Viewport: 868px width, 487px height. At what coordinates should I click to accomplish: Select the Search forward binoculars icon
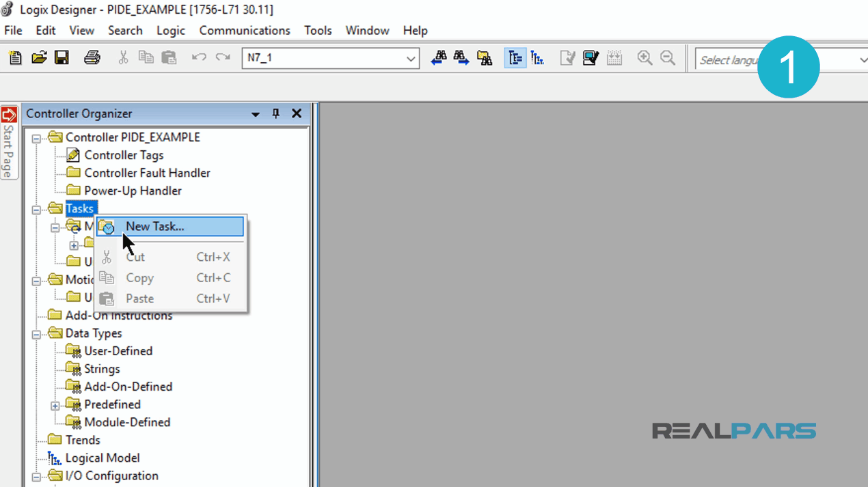[x=461, y=58]
